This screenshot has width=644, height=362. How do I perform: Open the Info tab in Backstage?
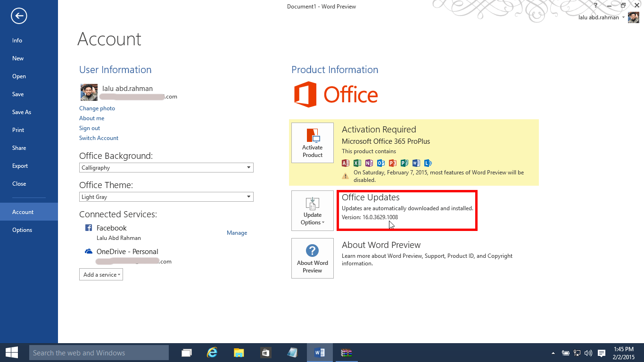[29, 41]
